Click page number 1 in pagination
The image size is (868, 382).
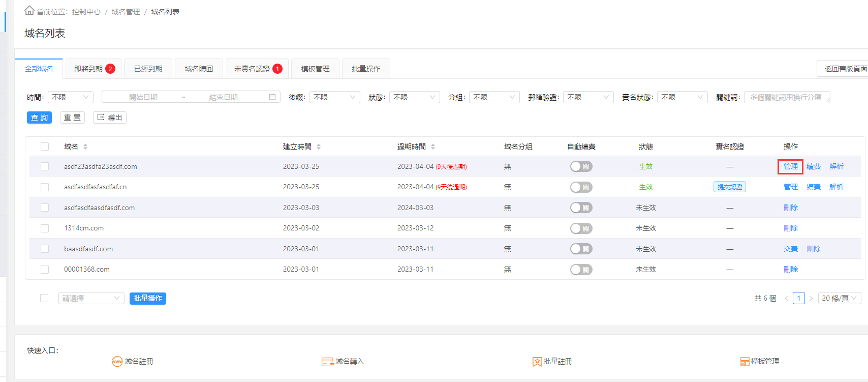[x=799, y=299]
